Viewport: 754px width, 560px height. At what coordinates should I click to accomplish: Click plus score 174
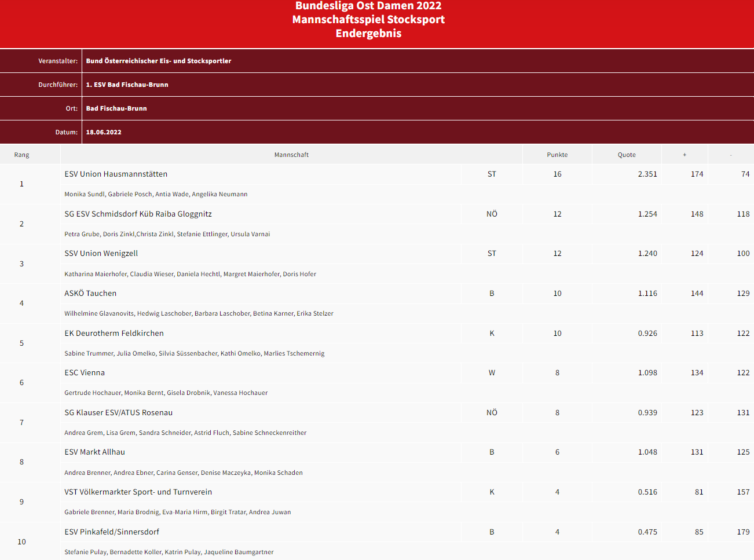697,174
